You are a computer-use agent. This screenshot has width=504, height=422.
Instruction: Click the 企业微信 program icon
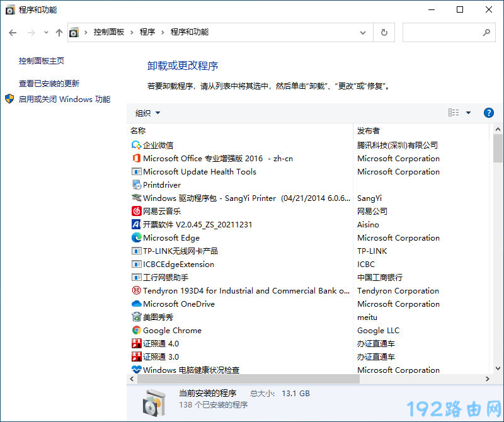tap(136, 145)
